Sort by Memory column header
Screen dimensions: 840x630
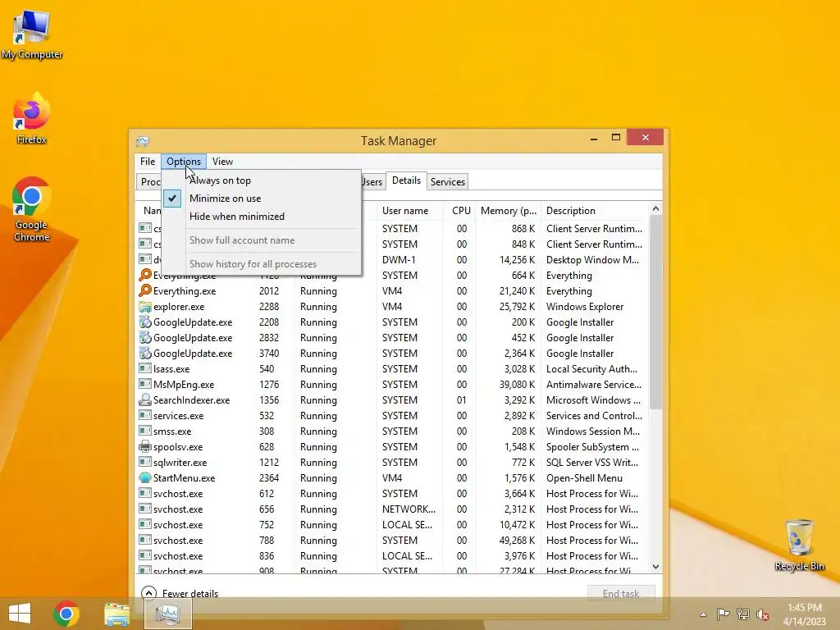tap(509, 211)
